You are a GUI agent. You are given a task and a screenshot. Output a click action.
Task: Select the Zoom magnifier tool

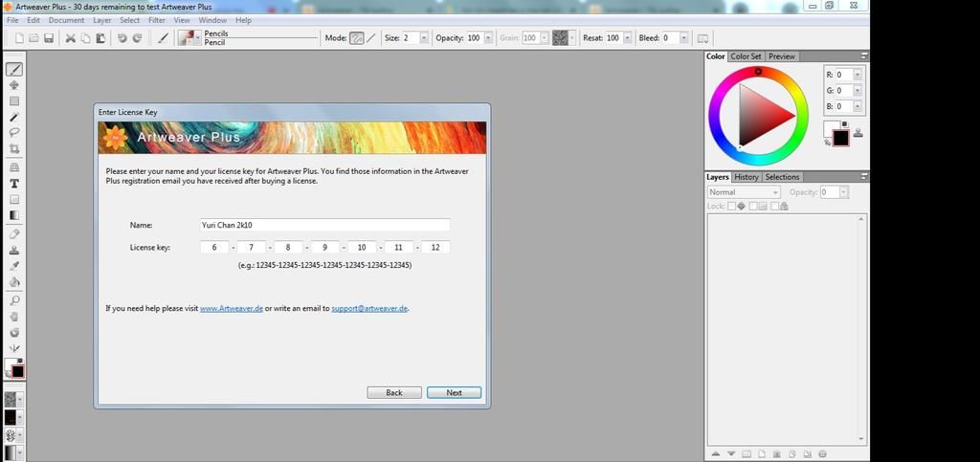[x=13, y=301]
